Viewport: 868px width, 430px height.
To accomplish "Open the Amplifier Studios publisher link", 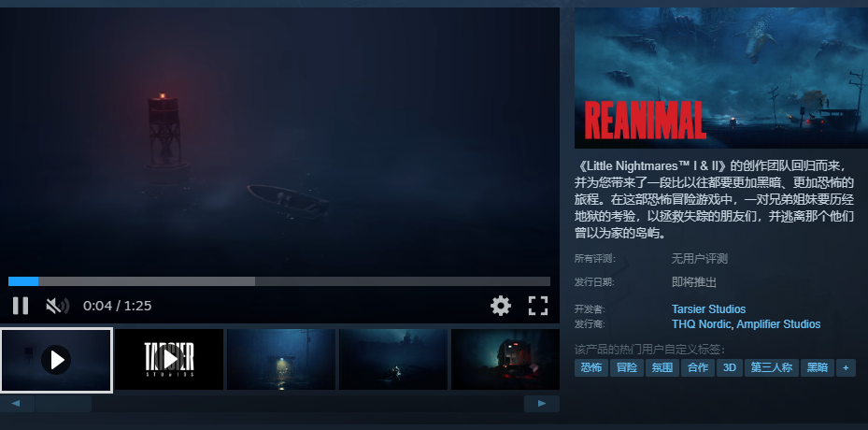I will click(x=778, y=324).
